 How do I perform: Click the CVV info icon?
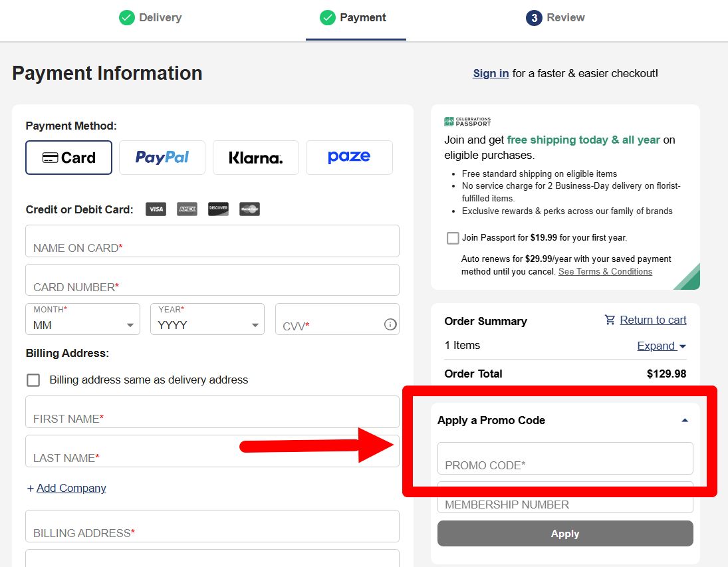(x=390, y=324)
